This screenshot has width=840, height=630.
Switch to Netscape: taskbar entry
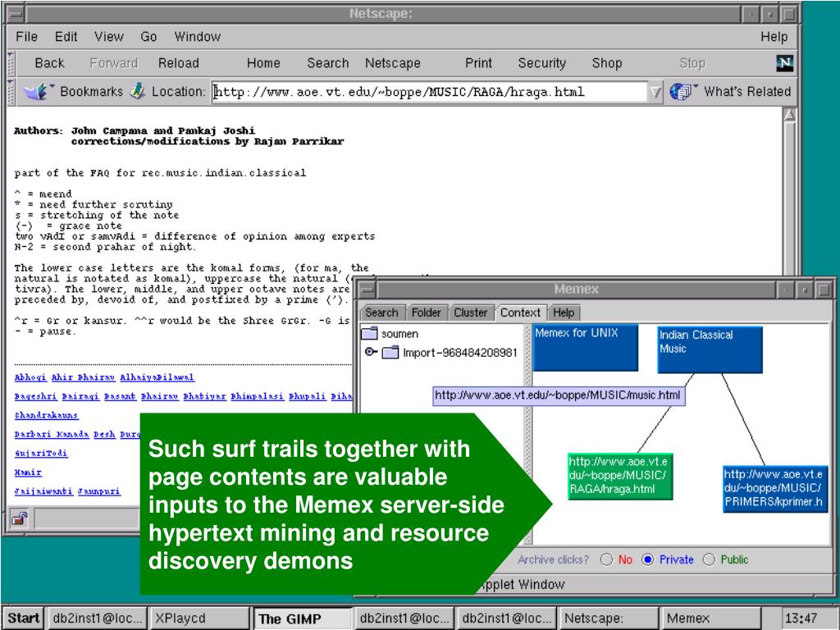click(x=609, y=619)
